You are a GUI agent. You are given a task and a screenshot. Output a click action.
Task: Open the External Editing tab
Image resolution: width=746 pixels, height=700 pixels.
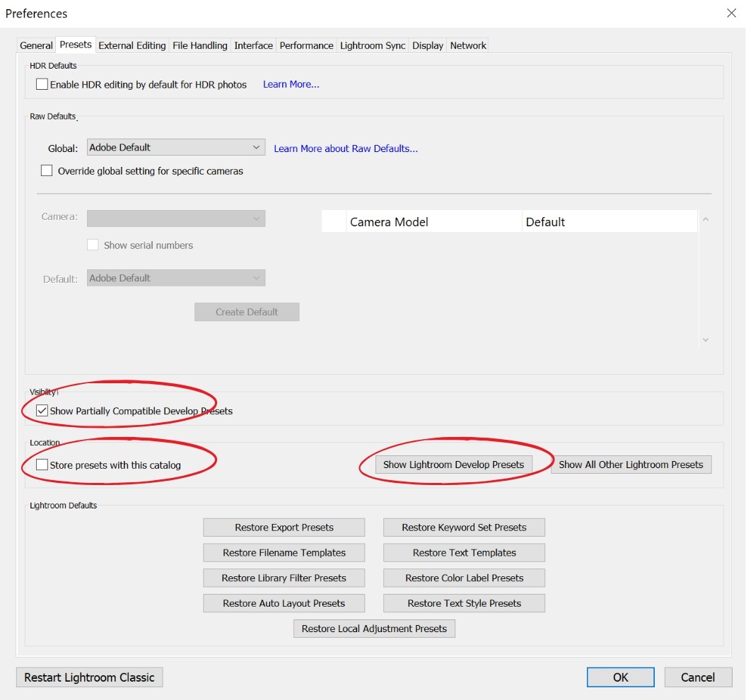tap(132, 45)
